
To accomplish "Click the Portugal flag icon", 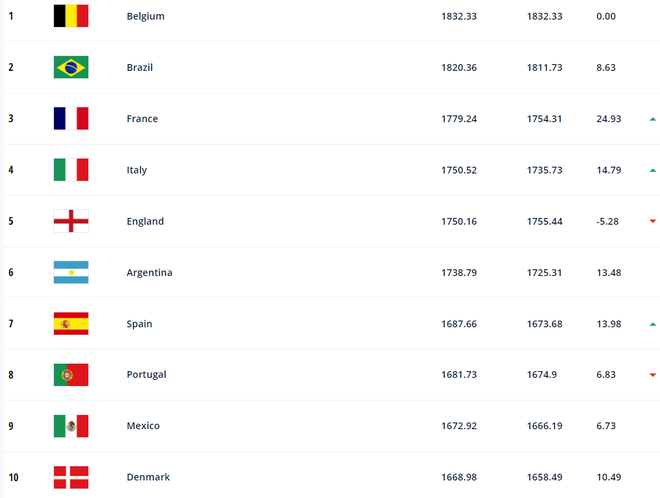I will pyautogui.click(x=71, y=375).
